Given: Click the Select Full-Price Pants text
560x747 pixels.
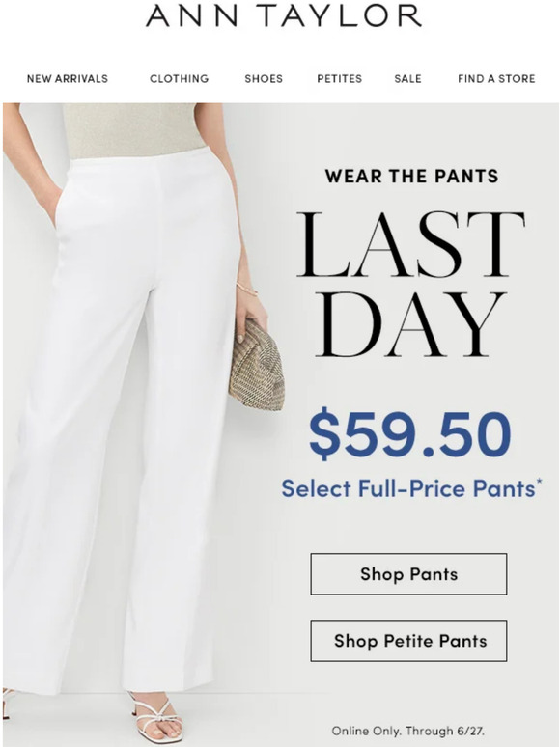Looking at the screenshot, I should (x=411, y=488).
